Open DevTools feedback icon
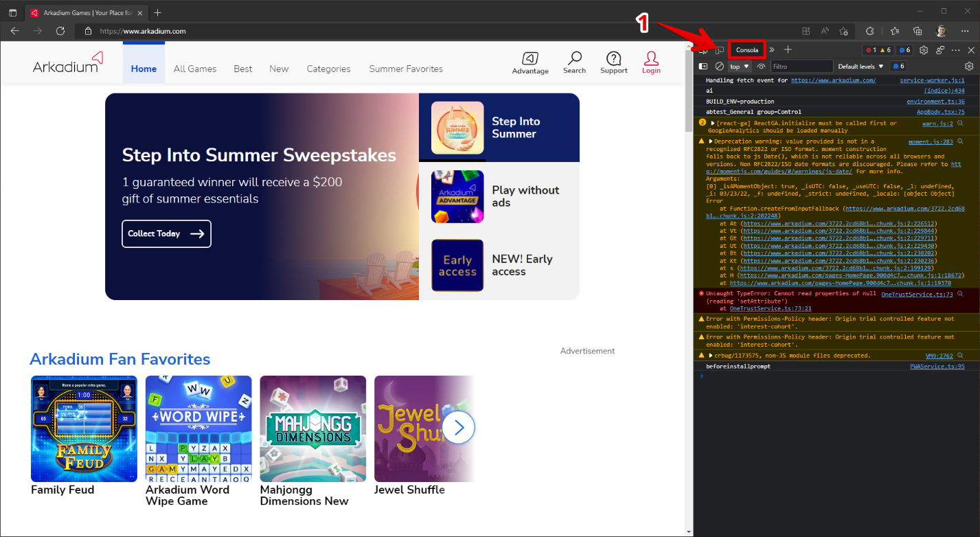This screenshot has height=537, width=980. 940,50
